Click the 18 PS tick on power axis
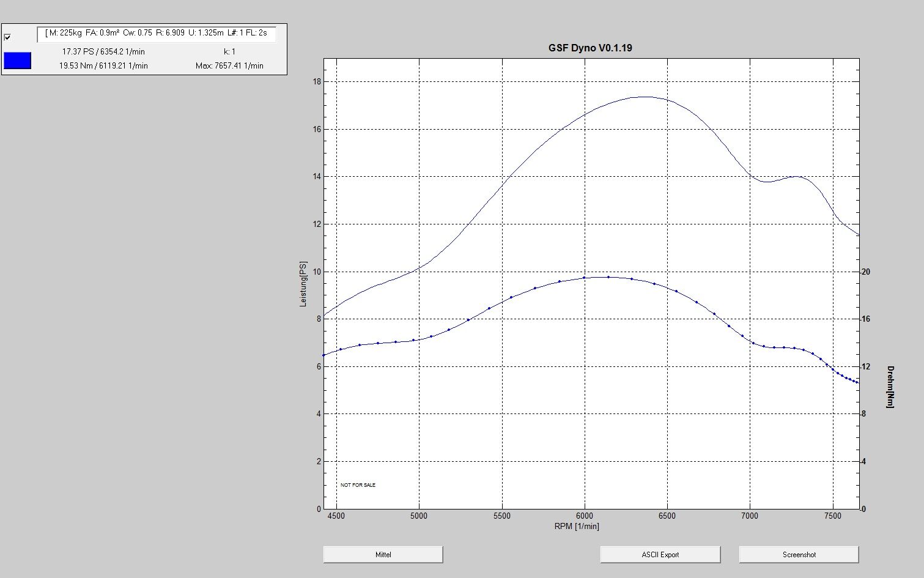Screen dimensions: 924x578 click(318, 81)
